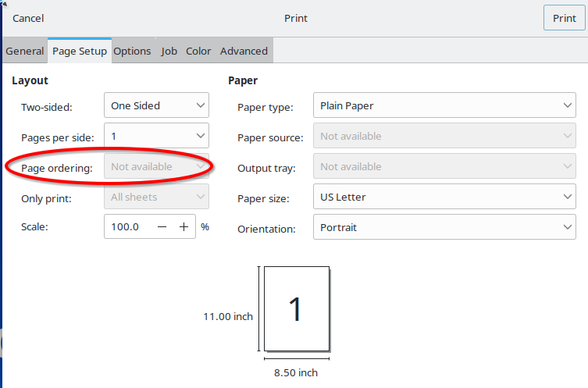This screenshot has height=388, width=588.
Task: Click the page preview thumbnail
Action: click(x=296, y=309)
